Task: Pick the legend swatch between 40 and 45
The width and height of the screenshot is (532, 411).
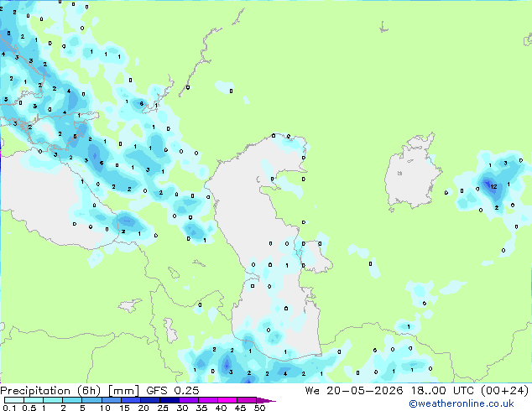Action: click(x=227, y=400)
